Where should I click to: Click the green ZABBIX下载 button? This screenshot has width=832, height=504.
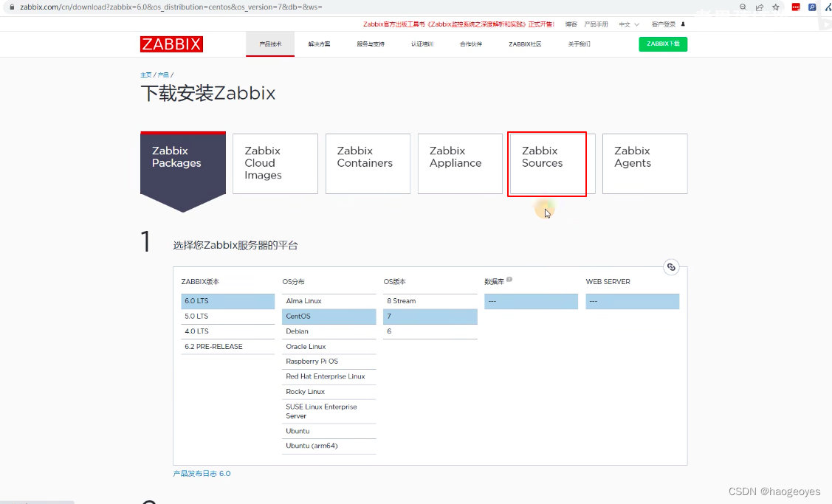tap(663, 44)
